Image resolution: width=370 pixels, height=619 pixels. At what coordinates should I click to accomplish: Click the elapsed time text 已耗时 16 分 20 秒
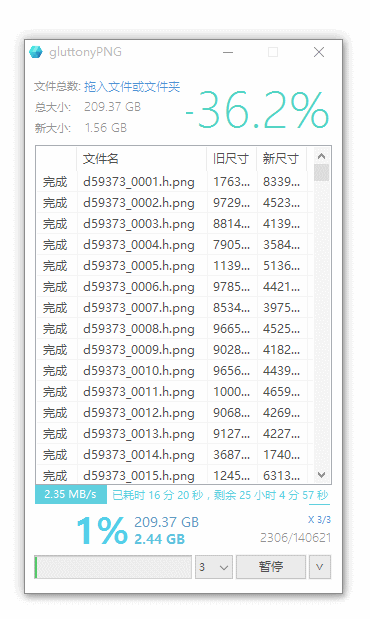158,495
